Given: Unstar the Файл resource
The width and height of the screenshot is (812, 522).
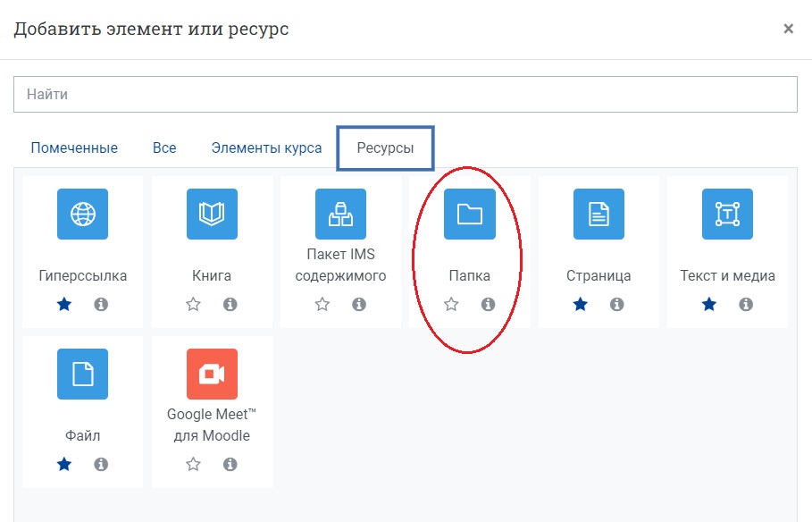Looking at the screenshot, I should [64, 464].
